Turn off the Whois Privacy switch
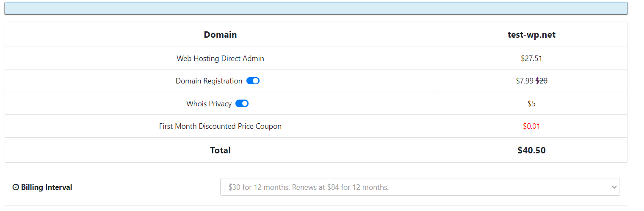 [242, 103]
